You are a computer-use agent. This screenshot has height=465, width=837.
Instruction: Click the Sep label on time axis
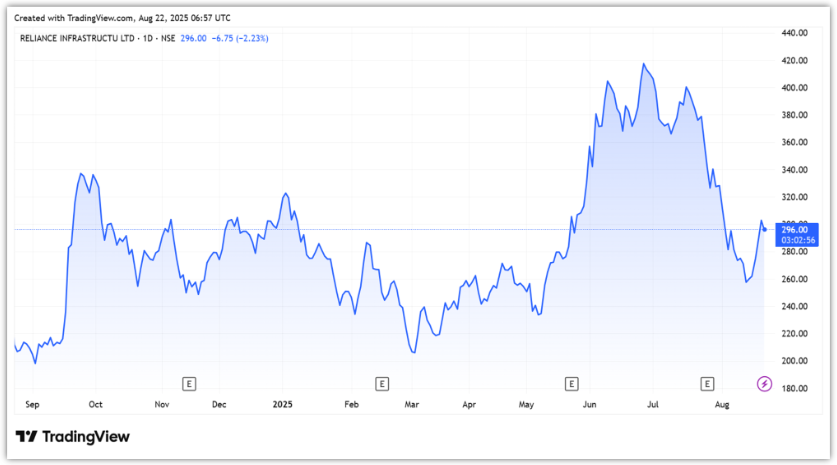tap(32, 405)
